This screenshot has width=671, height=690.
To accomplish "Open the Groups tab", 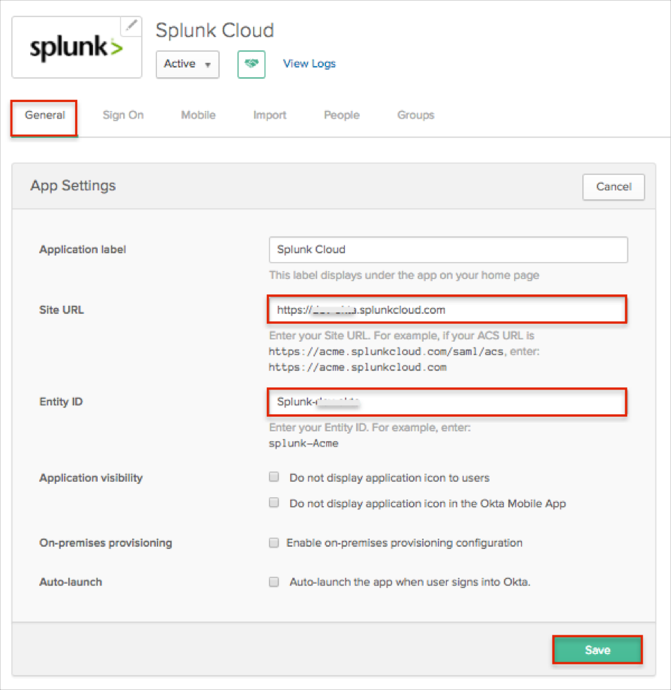I will (x=415, y=115).
